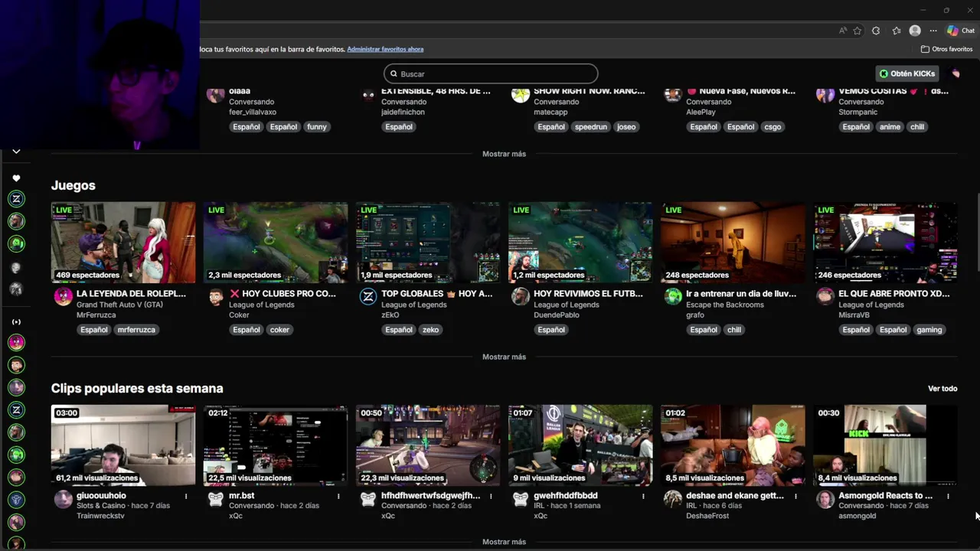Open options menu for deshae and ekane clip

click(x=795, y=496)
